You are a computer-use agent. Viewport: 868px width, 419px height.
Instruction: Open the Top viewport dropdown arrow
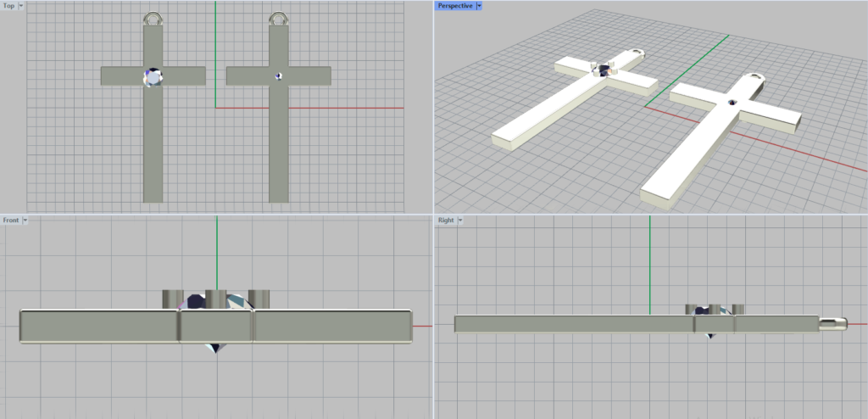20,6
